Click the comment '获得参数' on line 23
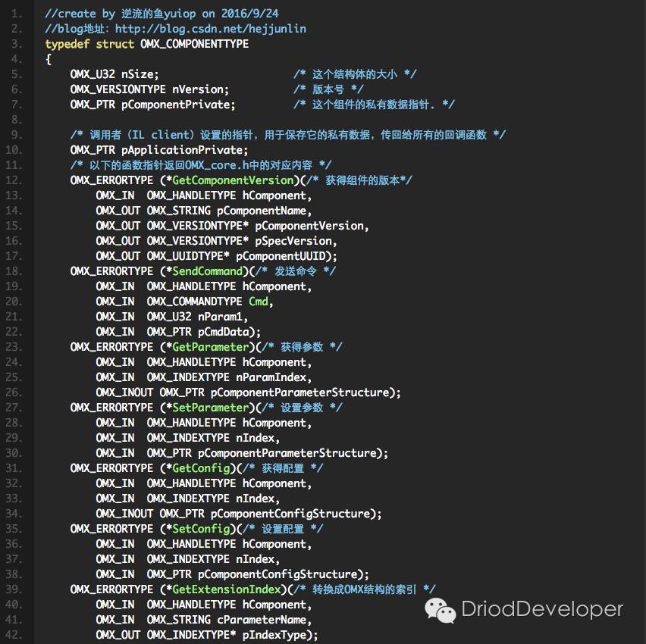The width and height of the screenshot is (646, 644). 302,347
